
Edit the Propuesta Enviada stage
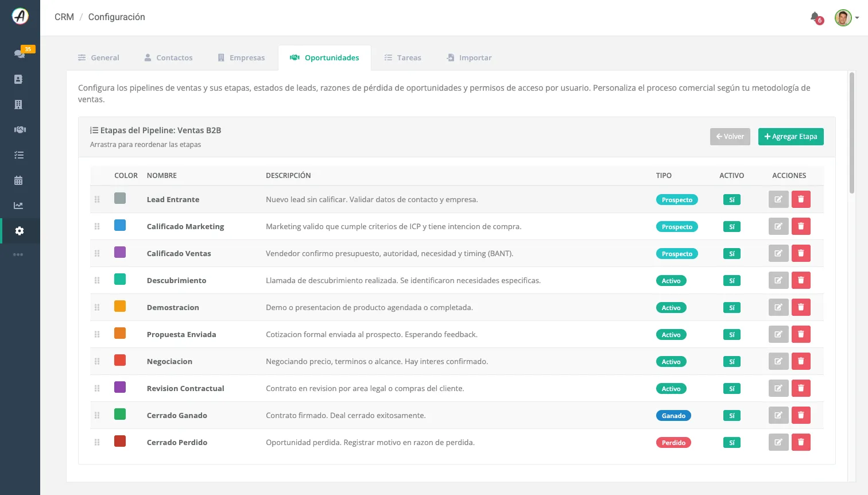click(x=778, y=334)
